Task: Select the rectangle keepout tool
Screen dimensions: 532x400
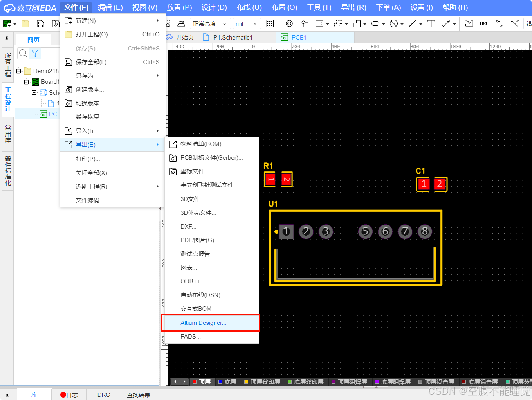Action: pyautogui.click(x=319, y=23)
